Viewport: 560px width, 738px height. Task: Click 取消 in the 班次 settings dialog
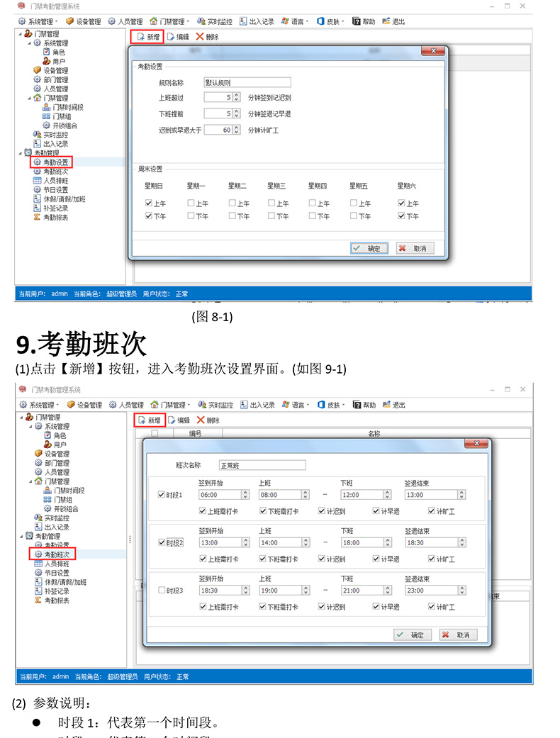point(456,634)
